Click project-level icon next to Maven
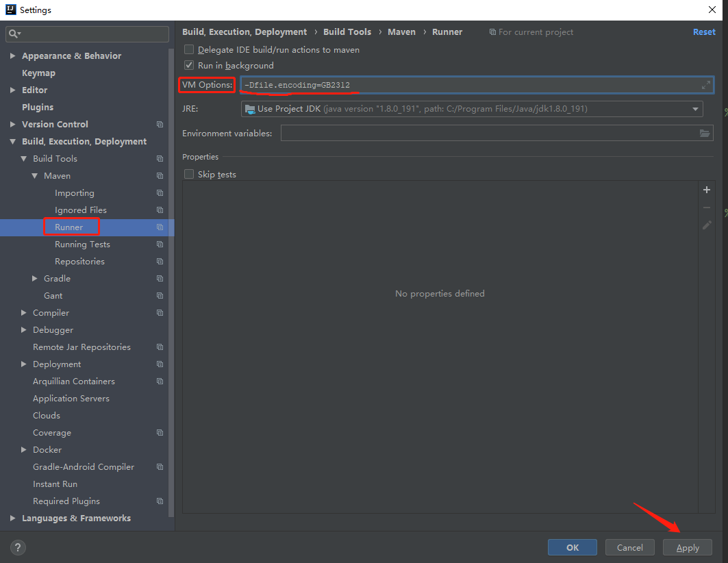 pyautogui.click(x=160, y=176)
